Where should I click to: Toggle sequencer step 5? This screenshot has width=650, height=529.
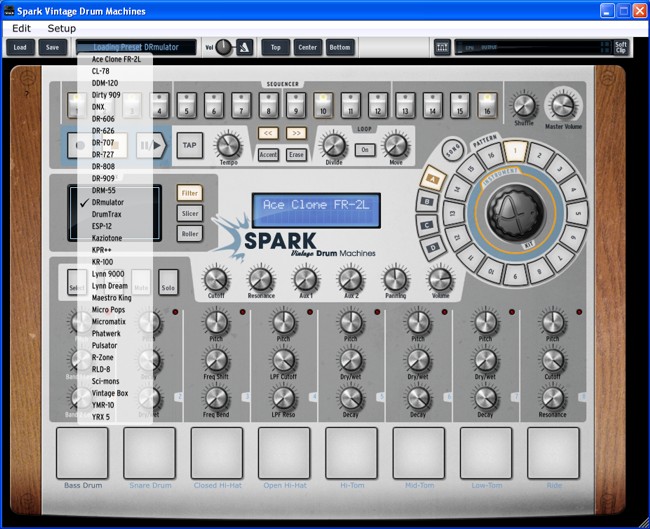click(187, 105)
